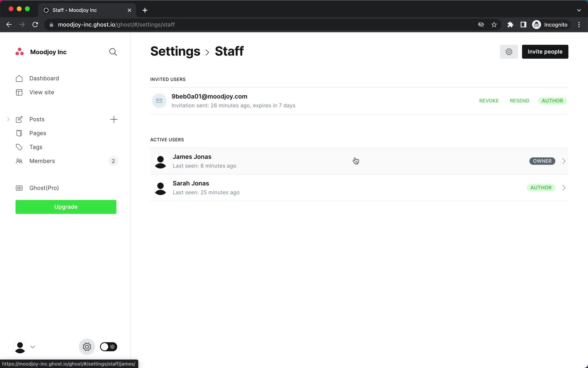The height and width of the screenshot is (368, 588).
Task: Open settings gear in sidebar footer
Action: [87, 347]
